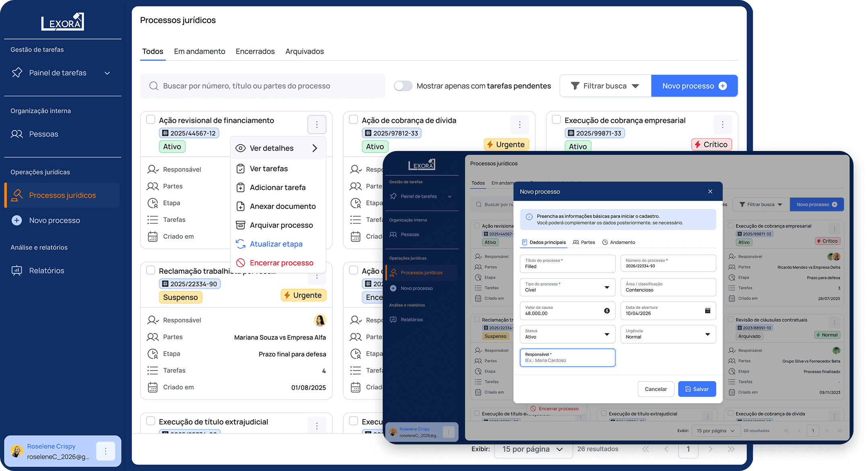Go to first page in main pagination

645,449
